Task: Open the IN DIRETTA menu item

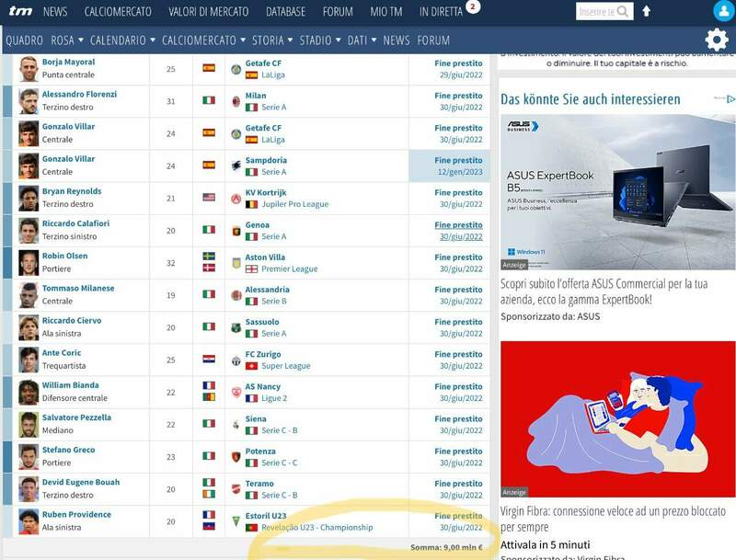Action: 443,12
